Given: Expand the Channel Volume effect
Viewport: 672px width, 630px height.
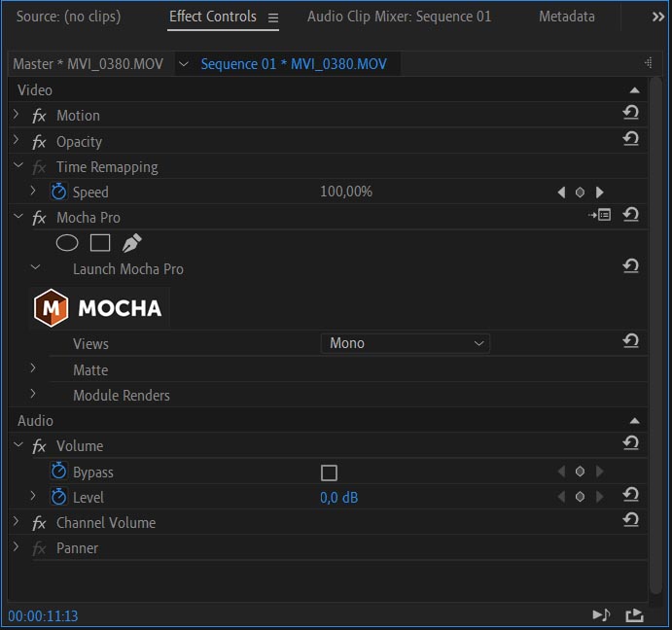Looking at the screenshot, I should click(17, 521).
